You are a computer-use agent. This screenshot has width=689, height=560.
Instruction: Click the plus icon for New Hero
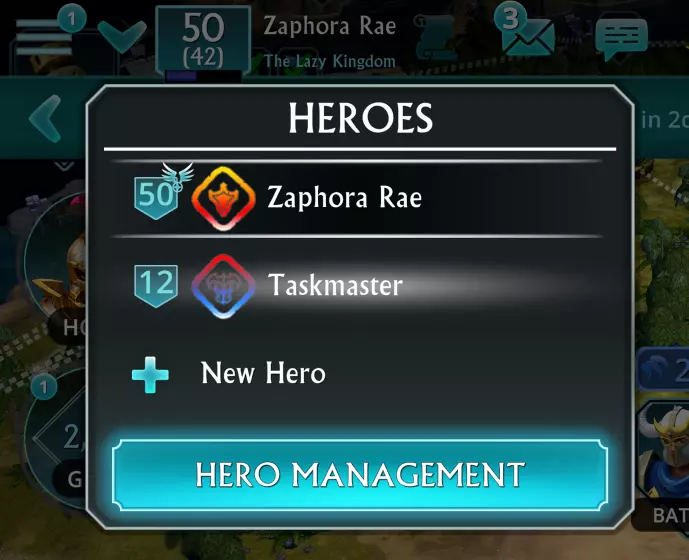point(150,375)
